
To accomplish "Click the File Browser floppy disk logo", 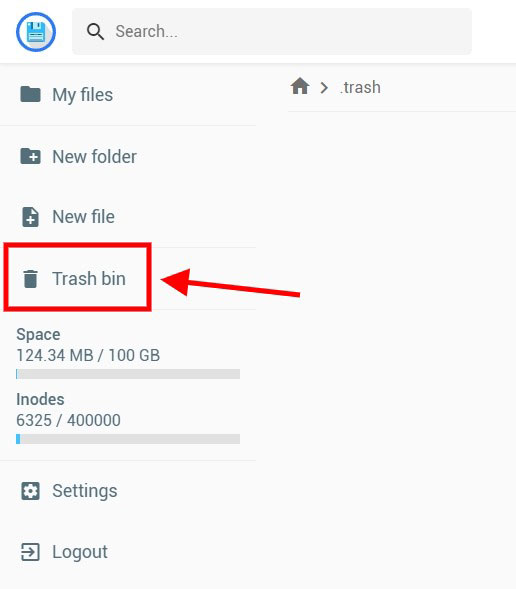I will coord(36,32).
